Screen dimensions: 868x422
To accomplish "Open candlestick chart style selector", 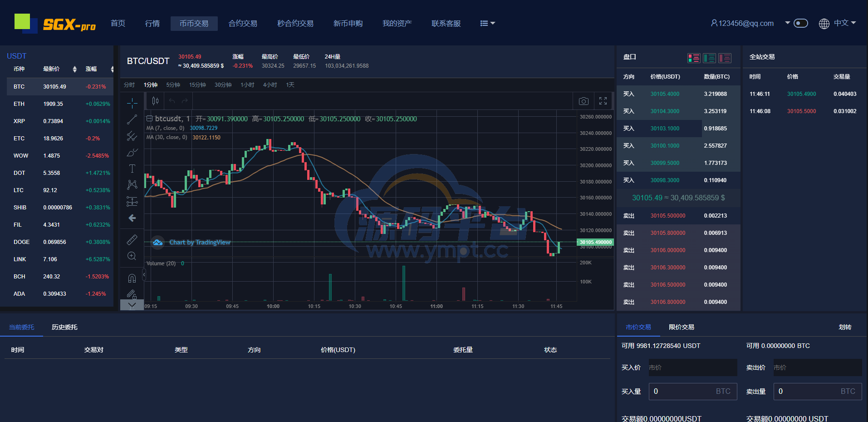I will coord(155,101).
